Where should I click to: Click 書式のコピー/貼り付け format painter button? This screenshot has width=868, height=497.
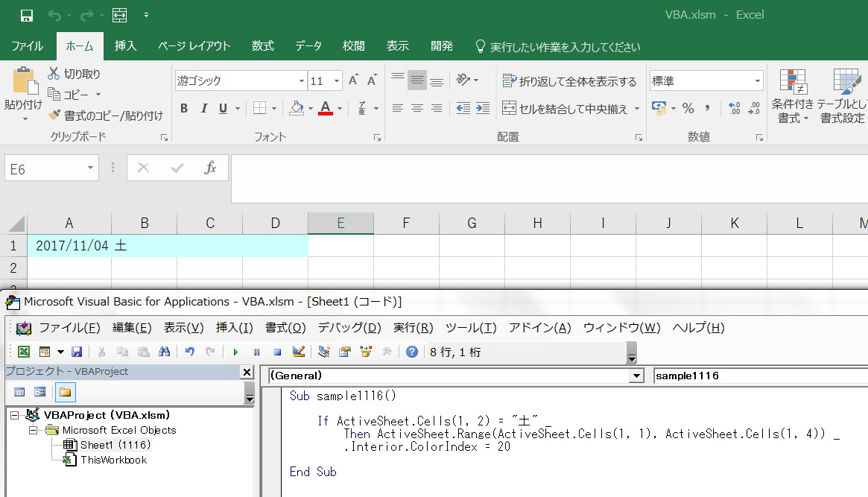105,115
